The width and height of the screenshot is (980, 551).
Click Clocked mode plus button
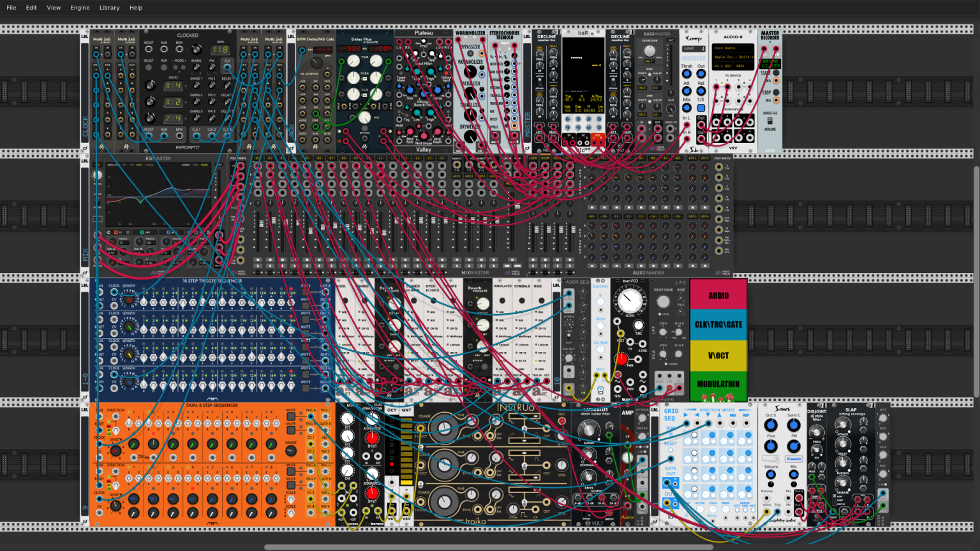(183, 67)
